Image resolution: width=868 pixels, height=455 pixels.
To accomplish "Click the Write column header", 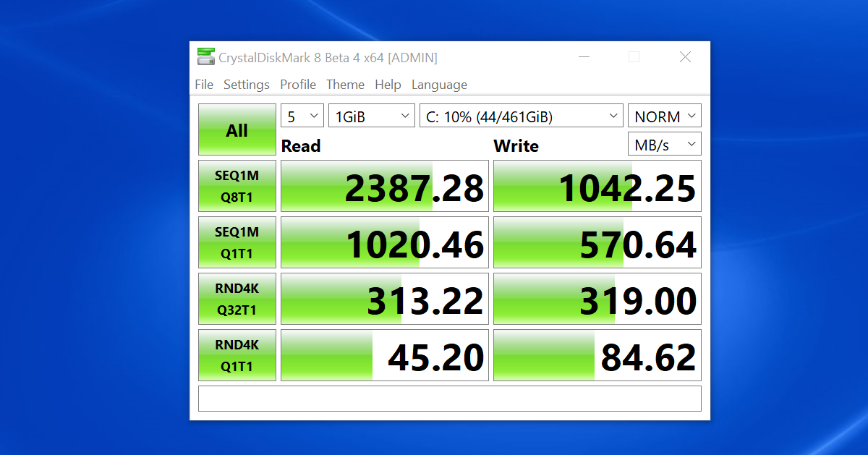I will click(516, 145).
